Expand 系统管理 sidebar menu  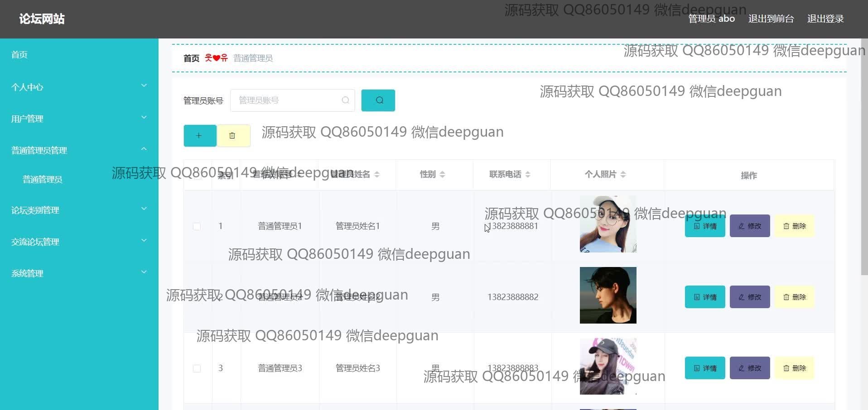tap(79, 273)
